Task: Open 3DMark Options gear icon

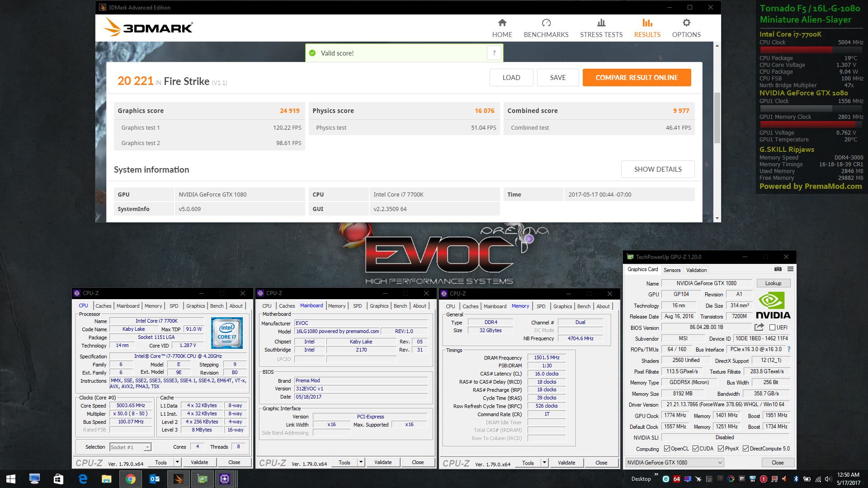Action: coord(686,23)
